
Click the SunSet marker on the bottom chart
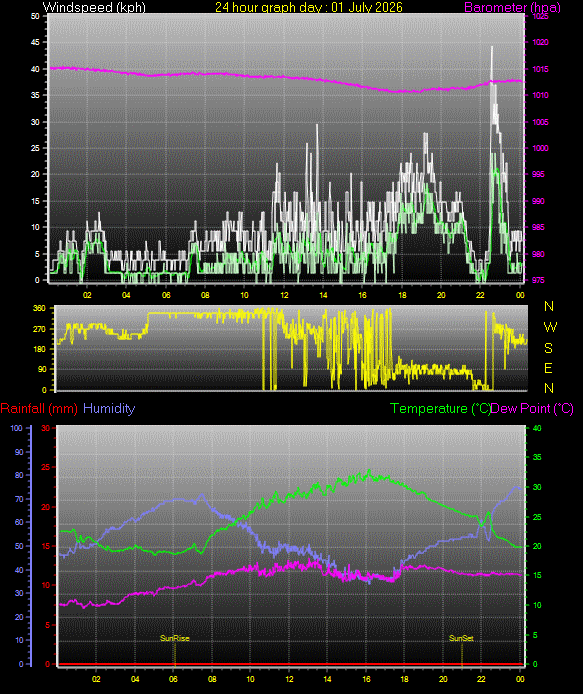click(x=461, y=638)
